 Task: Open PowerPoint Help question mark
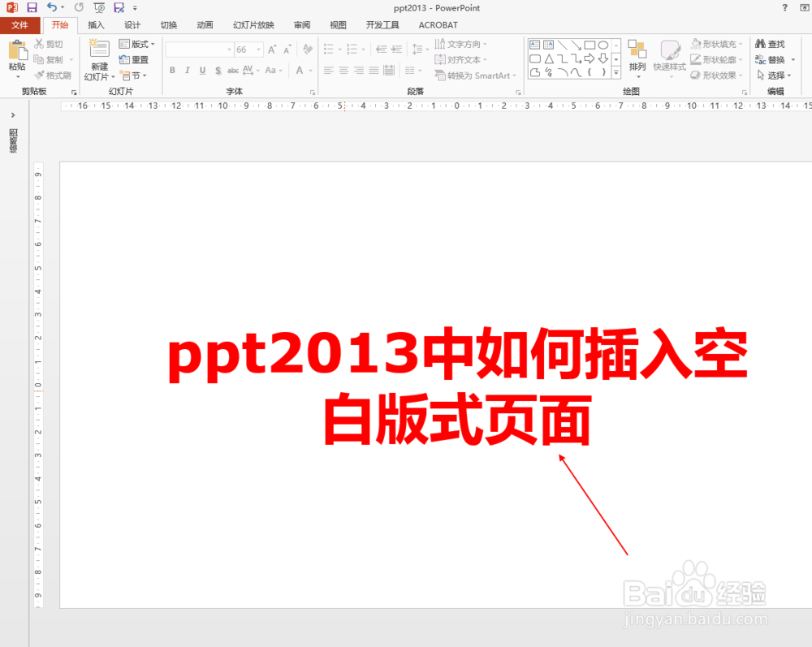784,8
